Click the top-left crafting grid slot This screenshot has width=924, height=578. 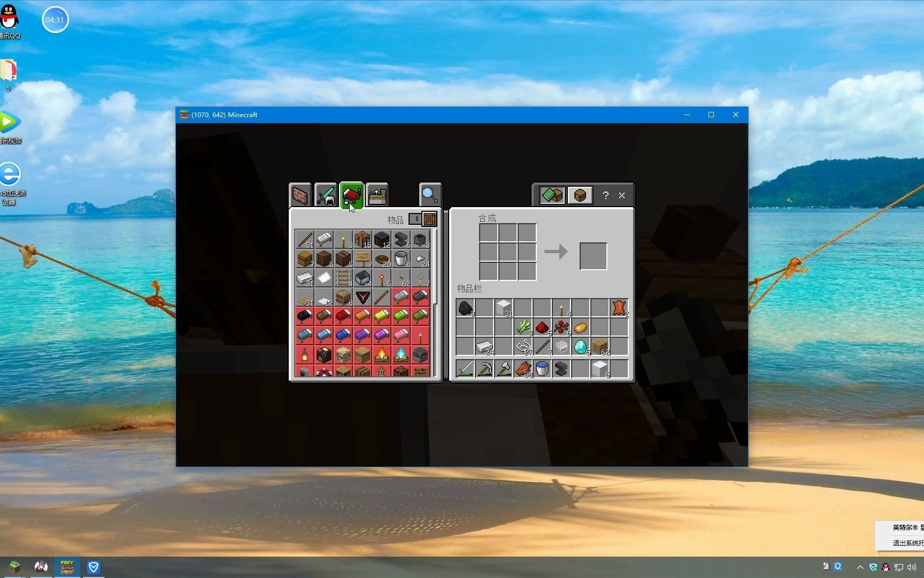click(x=489, y=233)
